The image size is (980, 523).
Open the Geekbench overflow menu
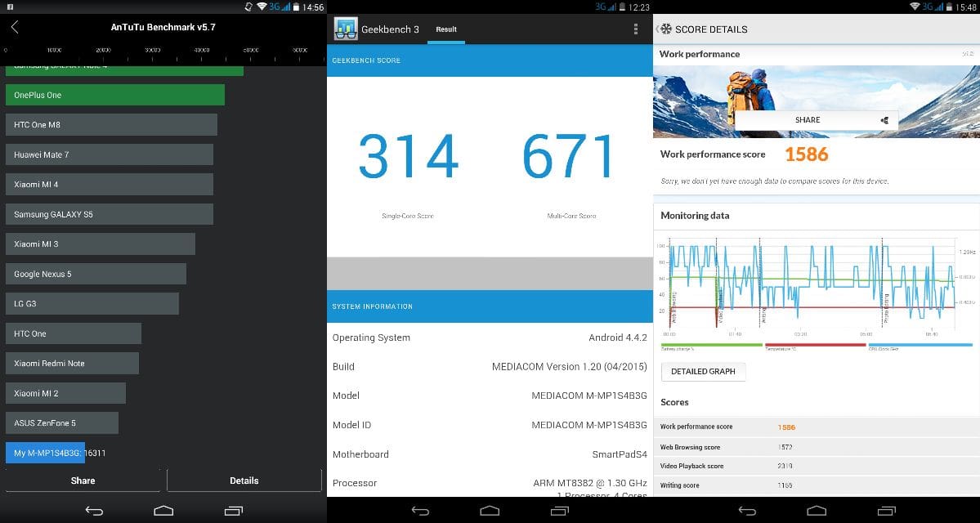636,29
